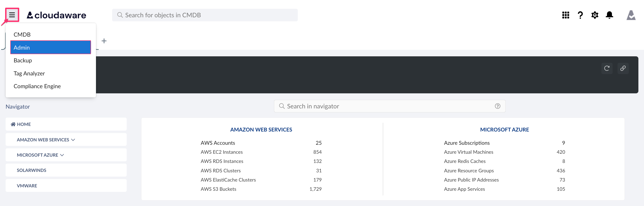This screenshot has width=644, height=206.
Task: Select Tag Analyzer from the menu
Action: click(x=29, y=73)
